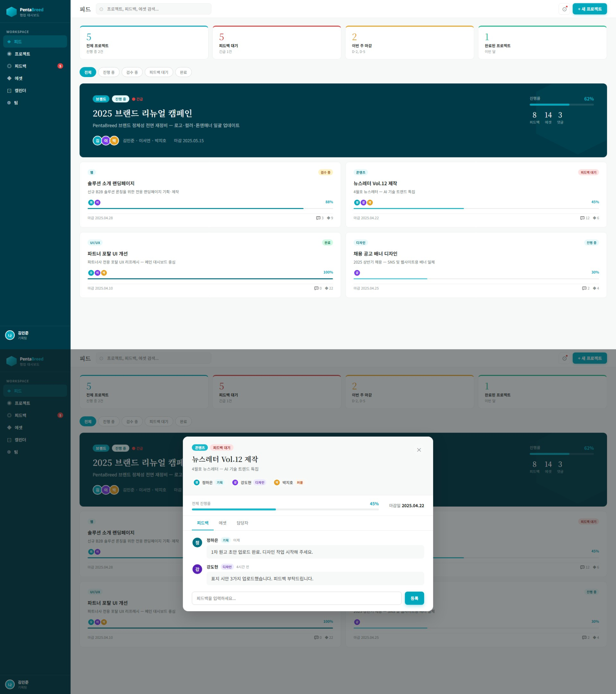Click the search box for 프로젝트, 피드백, 에셋
Image resolution: width=616 pixels, height=694 pixels.
153,9
